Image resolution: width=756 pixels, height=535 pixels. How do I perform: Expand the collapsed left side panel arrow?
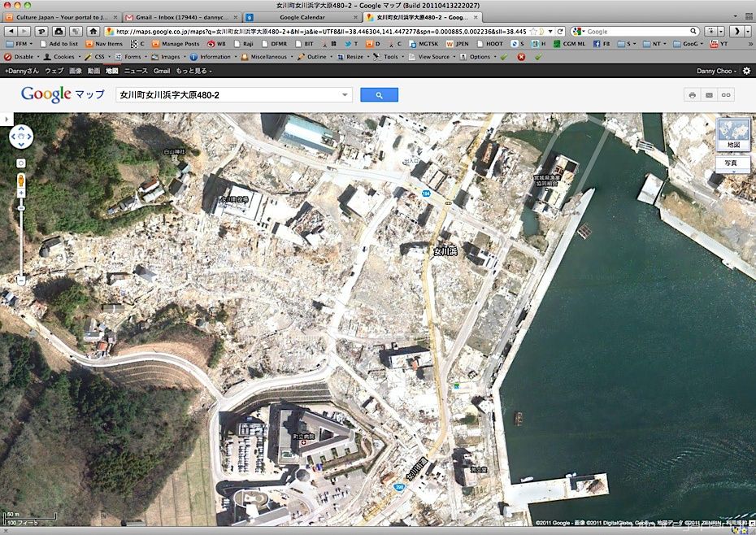(6, 120)
